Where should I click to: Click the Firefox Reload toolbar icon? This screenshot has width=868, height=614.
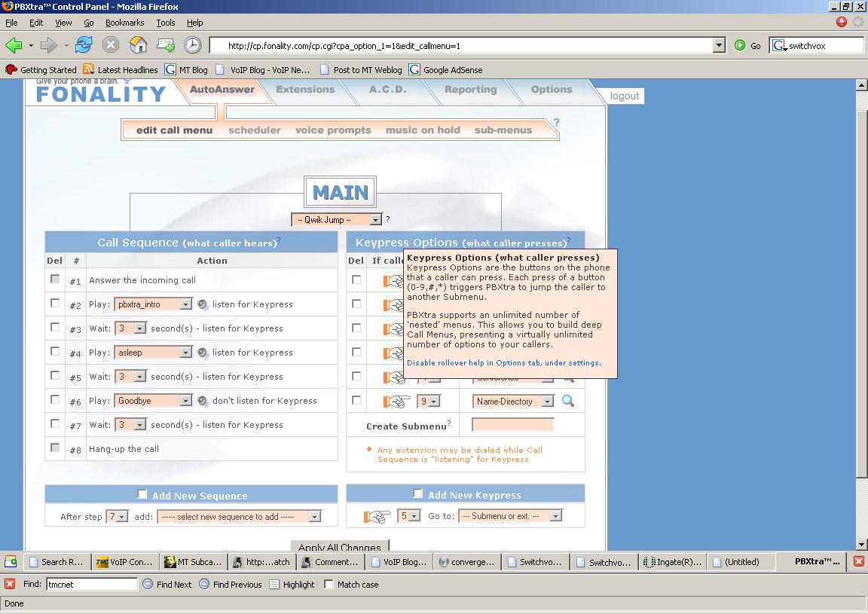pyautogui.click(x=84, y=45)
